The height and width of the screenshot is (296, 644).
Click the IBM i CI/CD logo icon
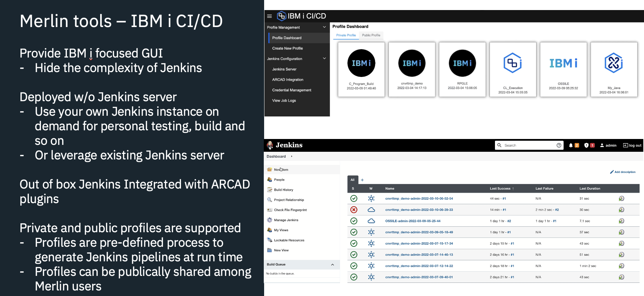pos(281,16)
